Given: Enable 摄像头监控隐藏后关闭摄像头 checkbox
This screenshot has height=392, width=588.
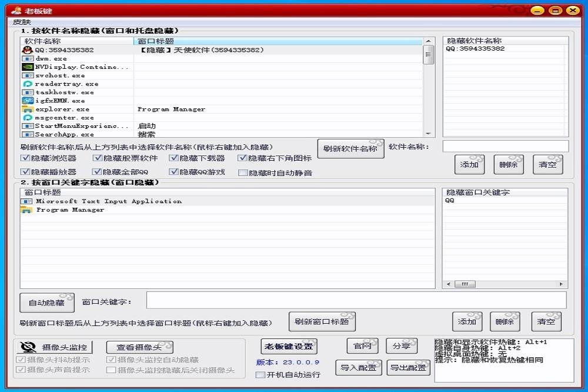Looking at the screenshot, I should [111, 370].
